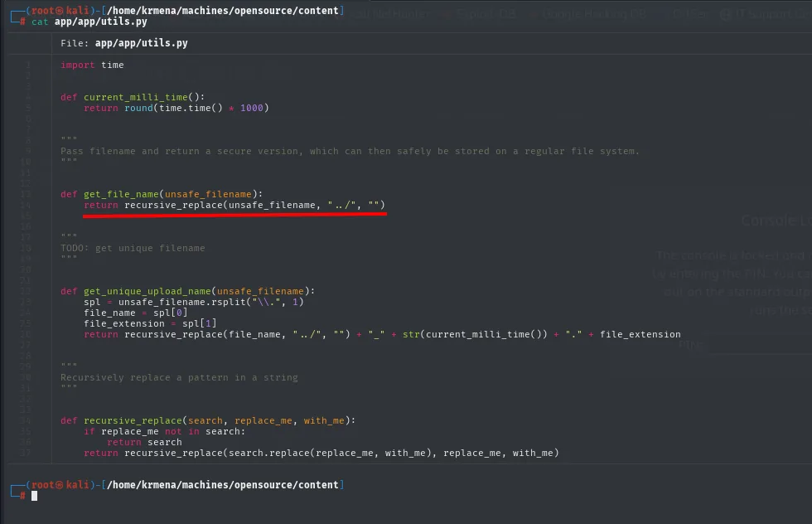This screenshot has width=812, height=524.
Task: Click the 'import time' line
Action: [92, 65]
